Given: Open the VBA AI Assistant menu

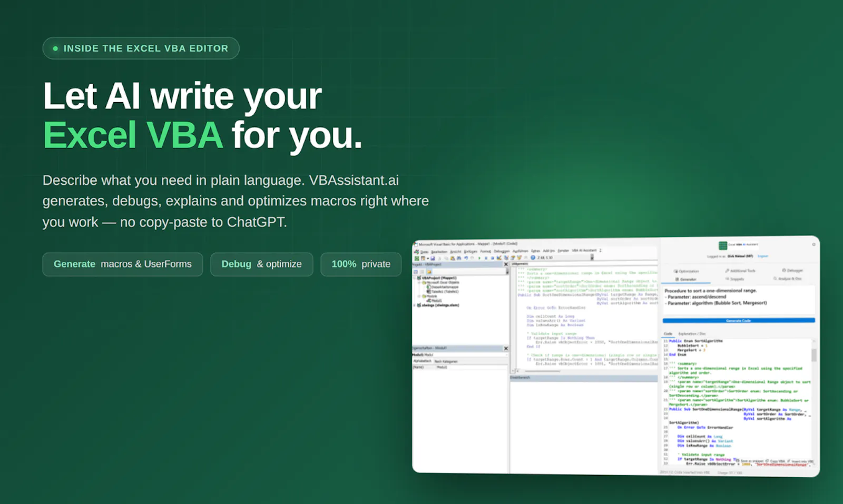Looking at the screenshot, I should pos(584,250).
